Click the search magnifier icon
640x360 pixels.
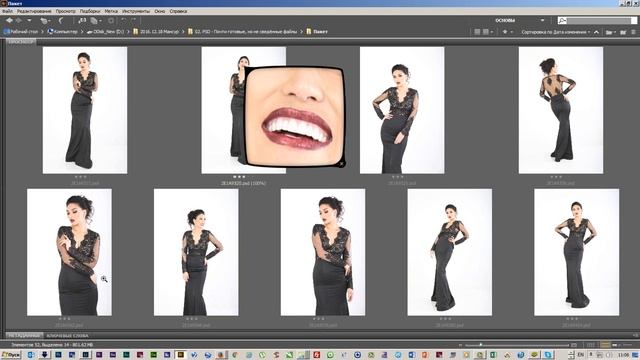[562, 20]
